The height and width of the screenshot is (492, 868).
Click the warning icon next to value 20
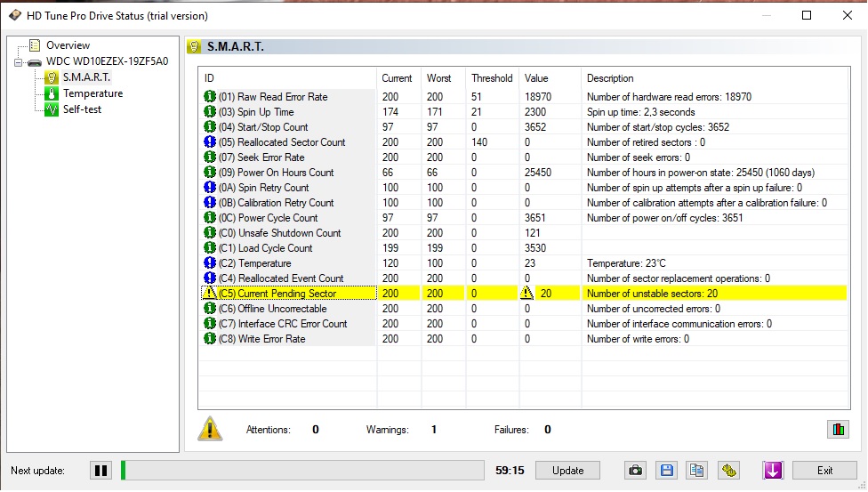point(527,293)
